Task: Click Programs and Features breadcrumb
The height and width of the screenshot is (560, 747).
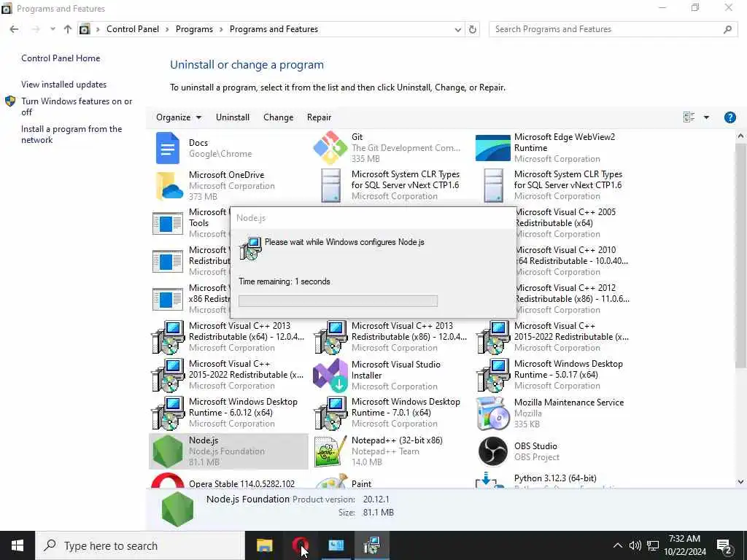Action: (x=274, y=29)
